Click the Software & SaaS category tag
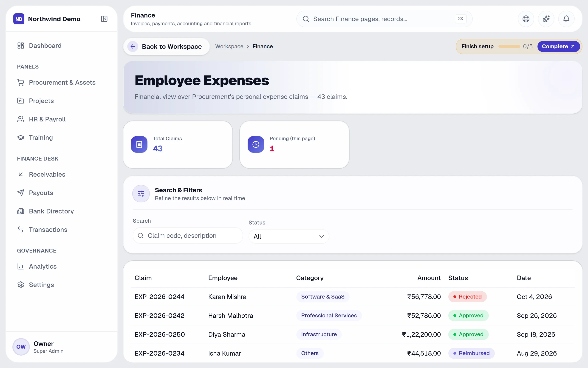 click(x=323, y=297)
